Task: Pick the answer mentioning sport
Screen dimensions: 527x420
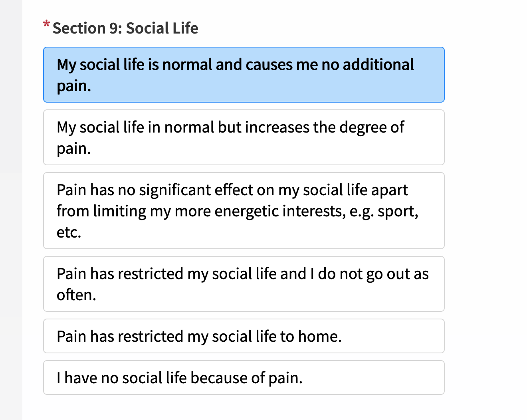Action: pos(244,210)
